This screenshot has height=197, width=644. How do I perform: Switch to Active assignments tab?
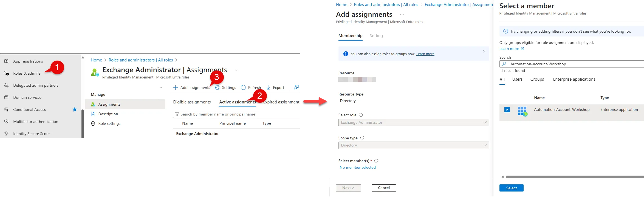[238, 102]
